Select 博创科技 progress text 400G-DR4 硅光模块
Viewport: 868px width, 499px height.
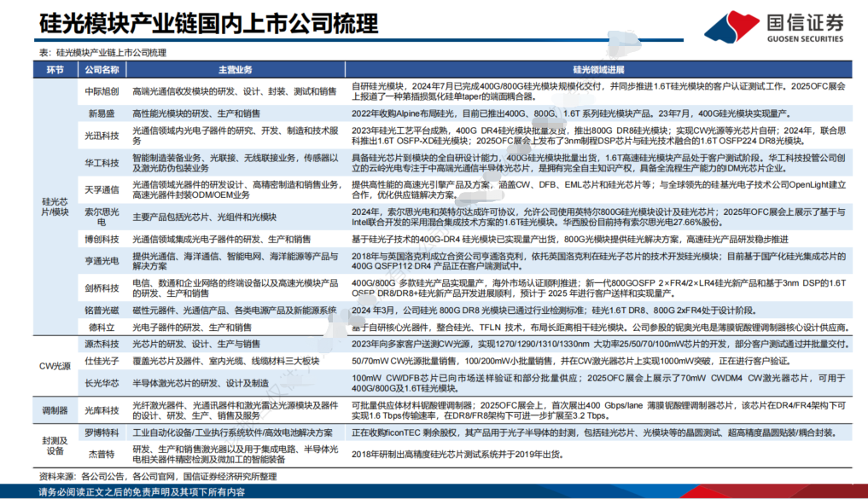click(569, 239)
